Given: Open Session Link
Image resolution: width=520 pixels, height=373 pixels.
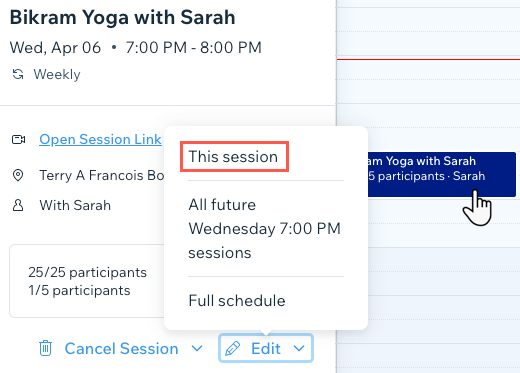Looking at the screenshot, I should [100, 139].
